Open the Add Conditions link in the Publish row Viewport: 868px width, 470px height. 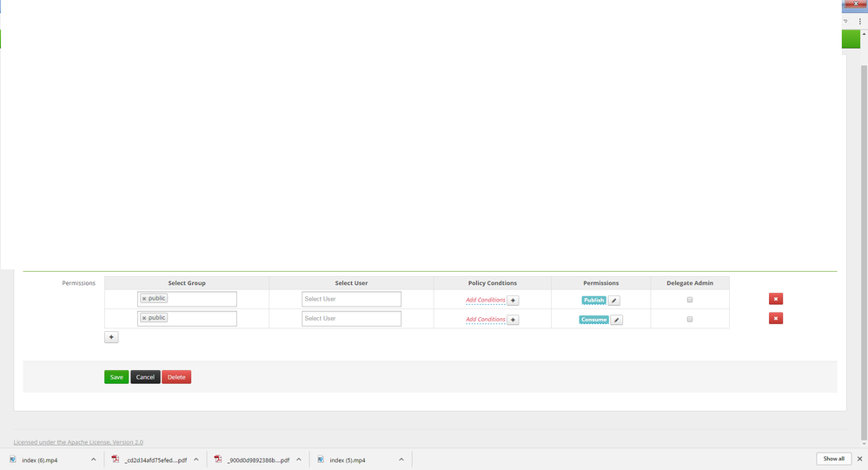pos(486,300)
